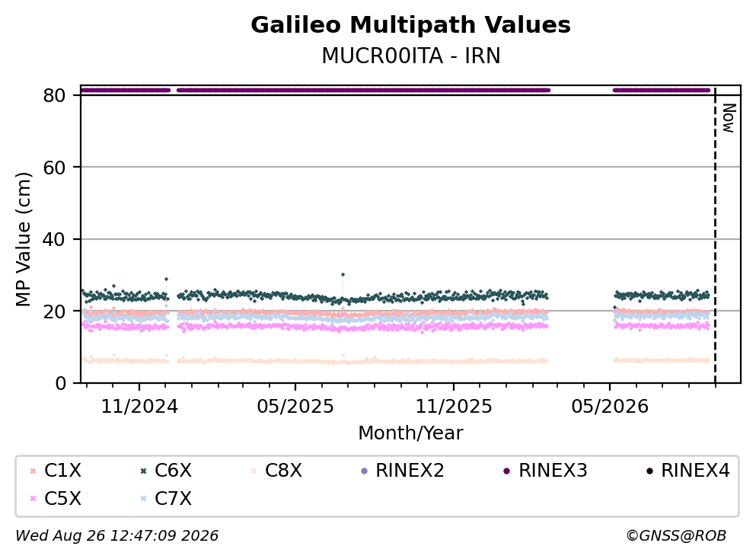Click the 11/2024 x-axis tick label
756x559 pixels.
139,407
